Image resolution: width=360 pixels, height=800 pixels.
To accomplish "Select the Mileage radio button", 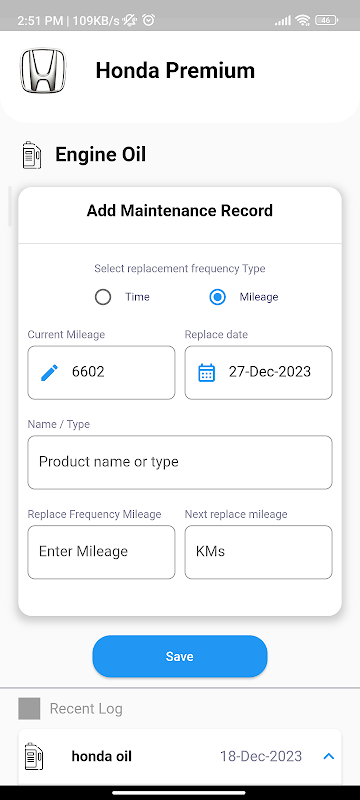I will [218, 297].
